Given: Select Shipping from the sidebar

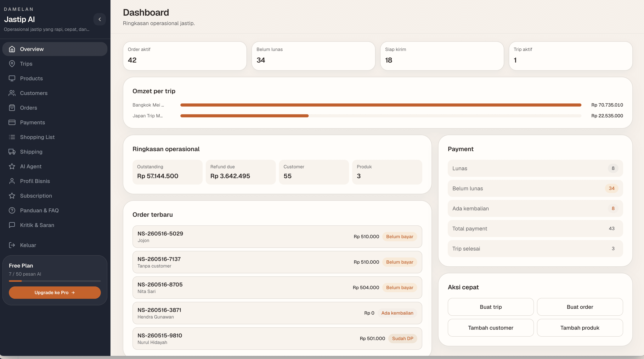Looking at the screenshot, I should pyautogui.click(x=55, y=152).
